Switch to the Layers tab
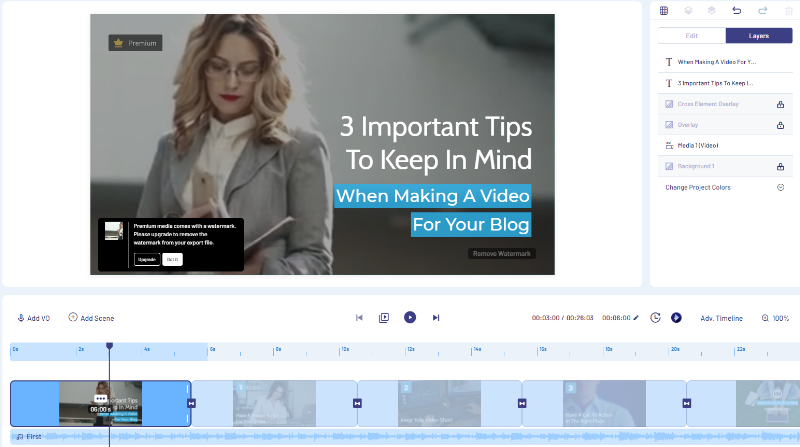 (759, 36)
